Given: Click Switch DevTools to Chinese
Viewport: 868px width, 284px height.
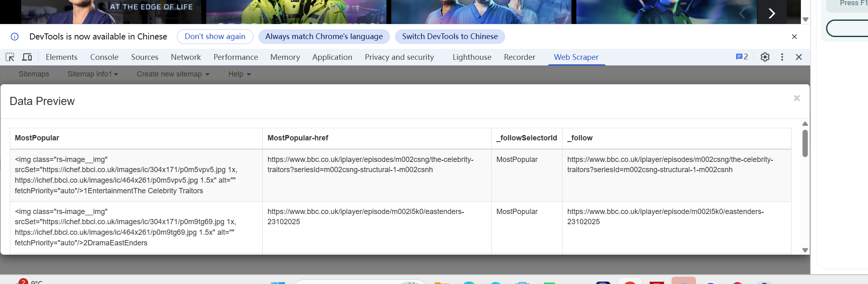Looking at the screenshot, I should 449,37.
